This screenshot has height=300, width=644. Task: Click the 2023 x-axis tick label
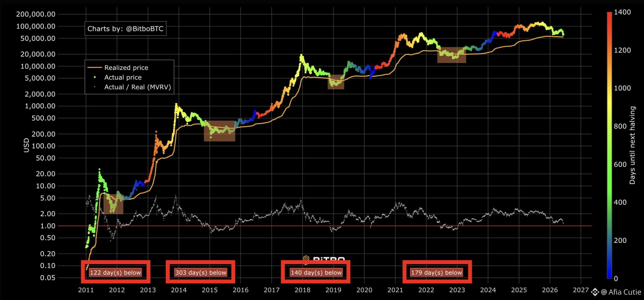pyautogui.click(x=457, y=290)
